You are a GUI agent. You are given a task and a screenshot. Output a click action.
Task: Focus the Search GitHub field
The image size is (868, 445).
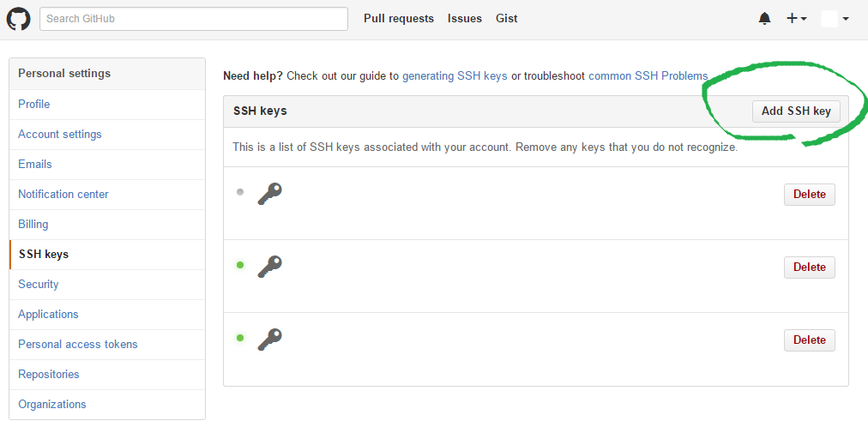pyautogui.click(x=194, y=19)
